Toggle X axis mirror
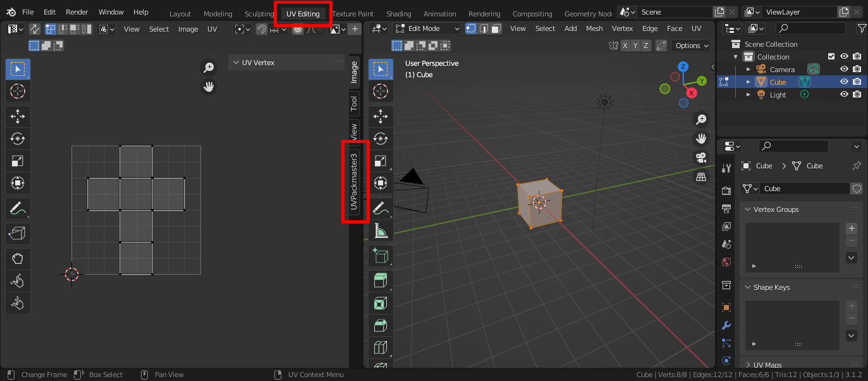This screenshot has height=381, width=868. pyautogui.click(x=625, y=46)
